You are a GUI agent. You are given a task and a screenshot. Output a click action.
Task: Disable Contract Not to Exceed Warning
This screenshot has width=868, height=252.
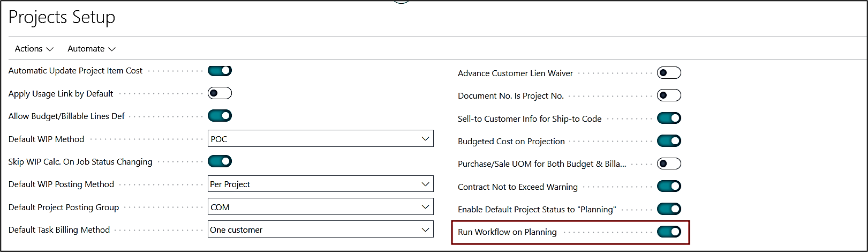point(669,187)
